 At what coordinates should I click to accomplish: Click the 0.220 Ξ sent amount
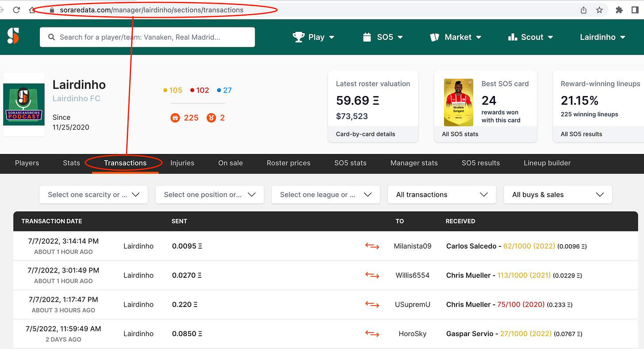pyautogui.click(x=185, y=304)
